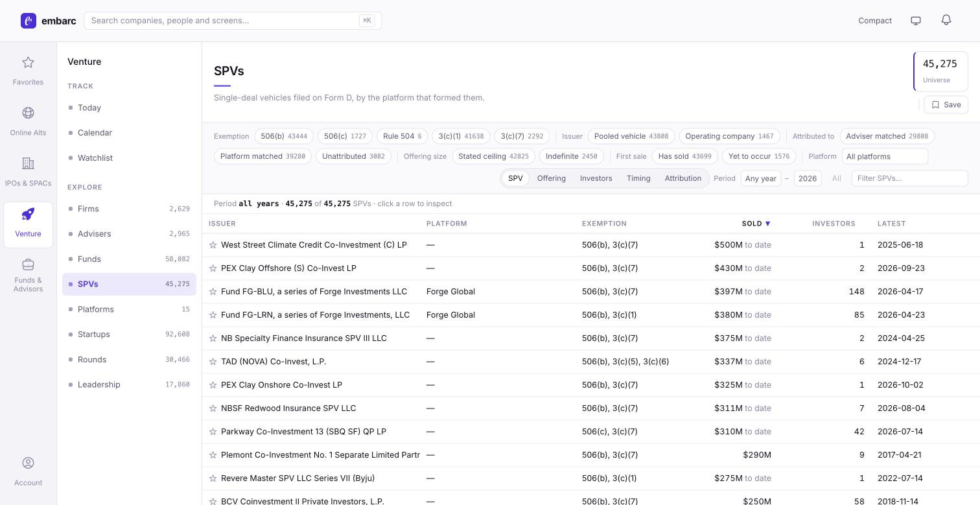Switch to the Investors view tab
Image resolution: width=980 pixels, height=505 pixels.
(596, 178)
